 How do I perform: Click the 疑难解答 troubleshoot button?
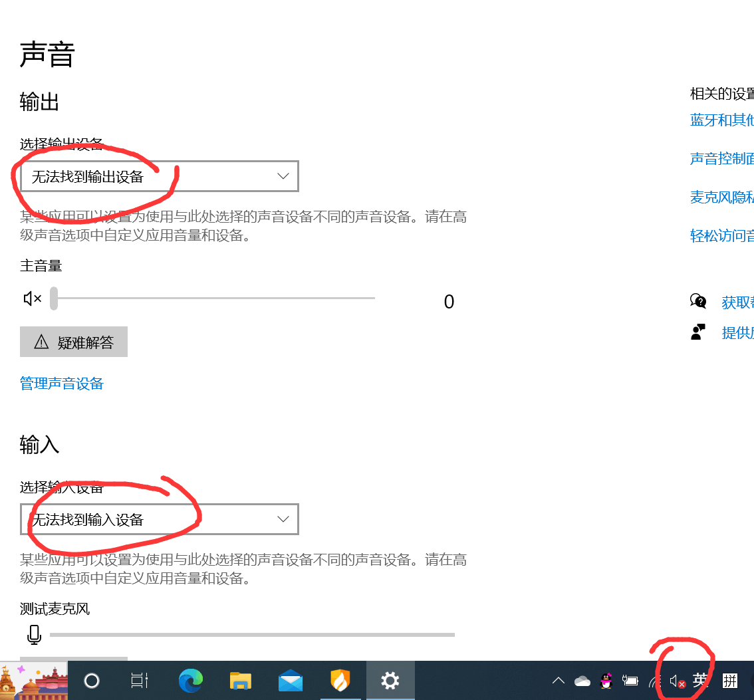point(74,342)
